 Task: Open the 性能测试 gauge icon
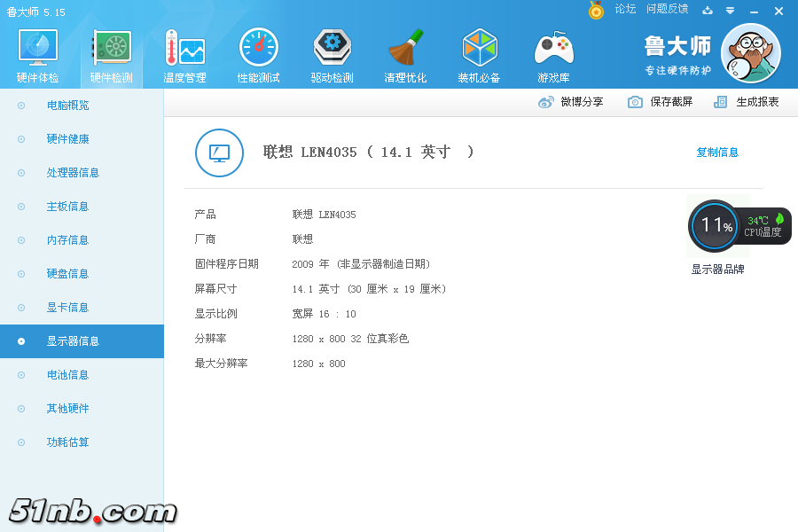pyautogui.click(x=258, y=48)
